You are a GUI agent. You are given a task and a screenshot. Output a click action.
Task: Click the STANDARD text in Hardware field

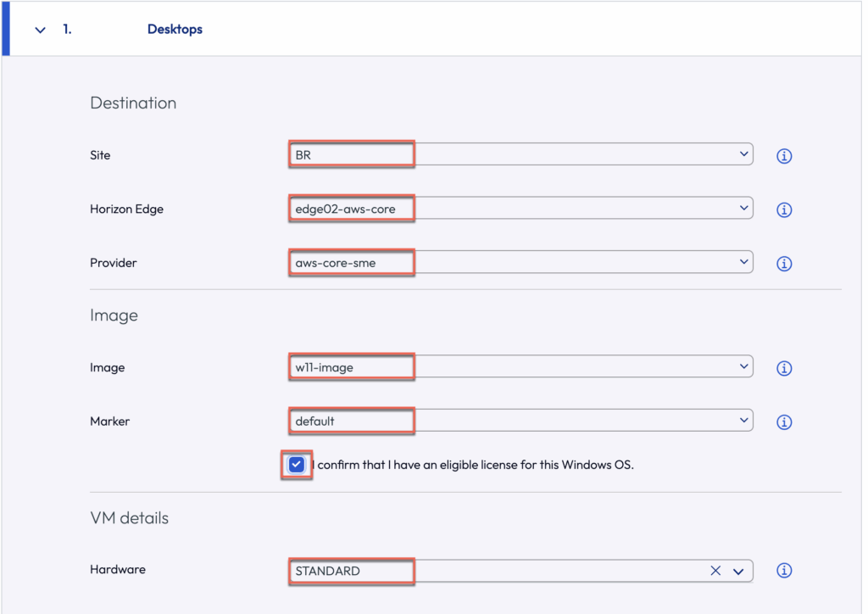(327, 571)
